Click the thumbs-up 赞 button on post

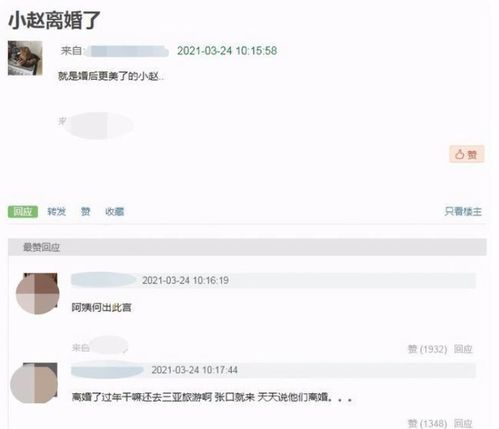point(466,154)
